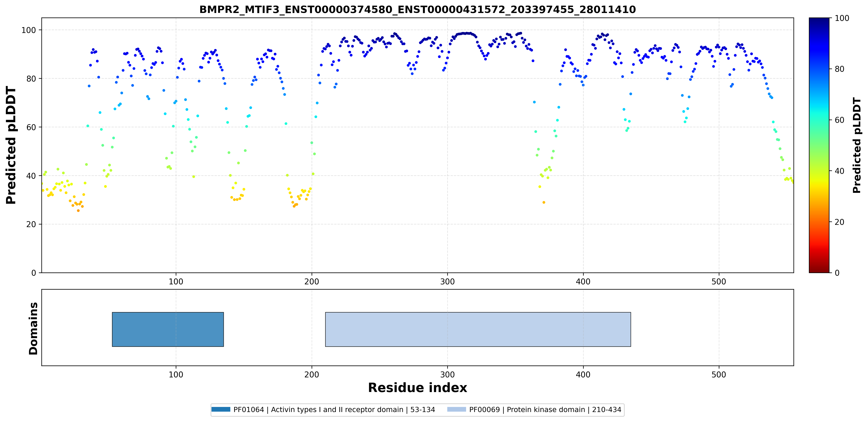Screen dimensions: 868x422
Task: Click the 20 tick on pLDDT y-axis
Action: click(31, 224)
